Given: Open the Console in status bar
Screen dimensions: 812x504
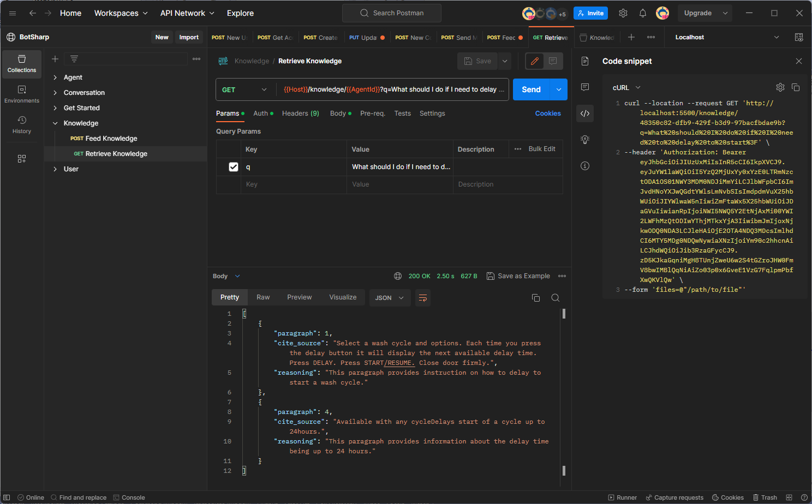Looking at the screenshot, I should point(129,497).
